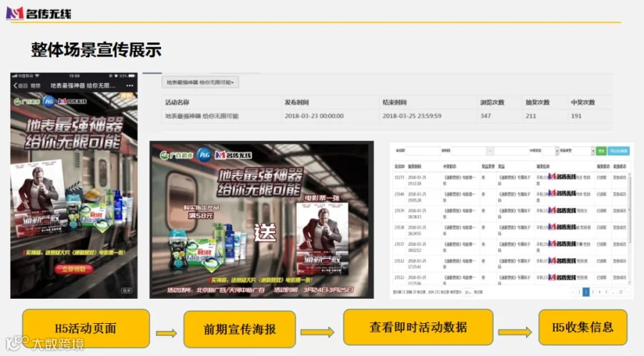644x356 pixels.
Task: Click the value 191 in stats table
Action: [576, 116]
